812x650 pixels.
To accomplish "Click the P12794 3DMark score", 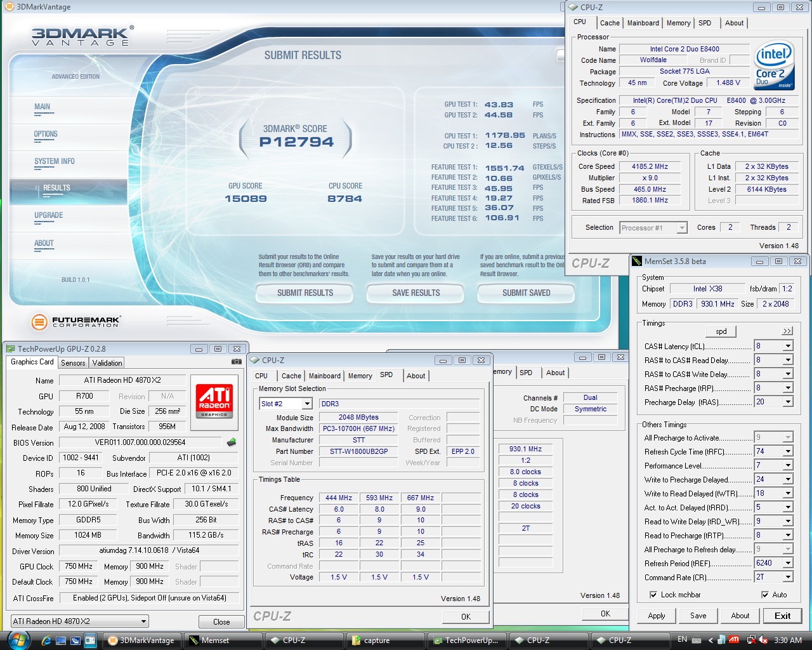I will point(296,142).
